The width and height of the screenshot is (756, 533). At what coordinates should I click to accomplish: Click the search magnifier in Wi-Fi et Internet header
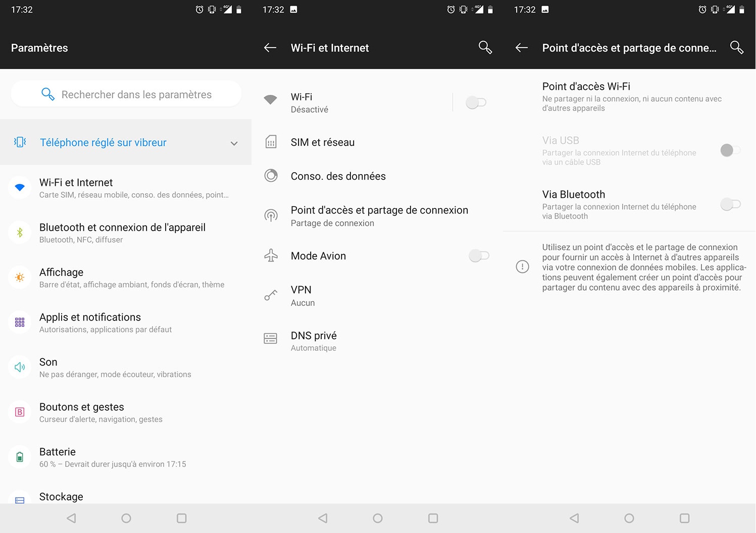pos(485,47)
